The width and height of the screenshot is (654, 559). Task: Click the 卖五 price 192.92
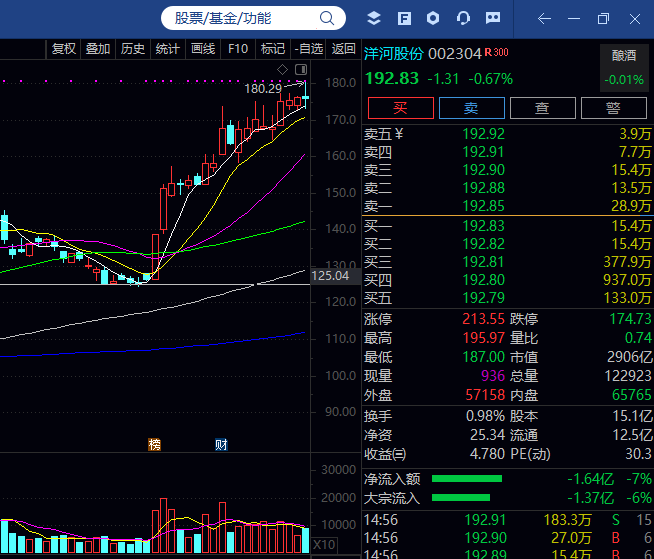pyautogui.click(x=483, y=134)
